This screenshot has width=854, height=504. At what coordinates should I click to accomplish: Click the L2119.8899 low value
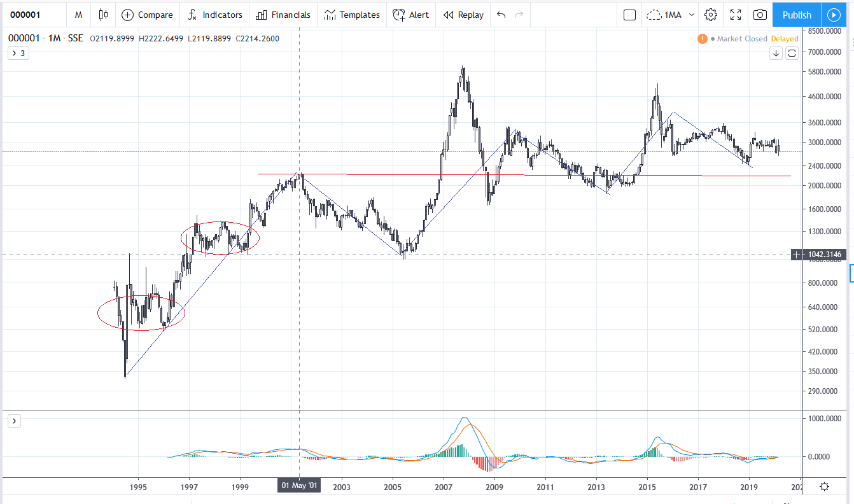[209, 38]
